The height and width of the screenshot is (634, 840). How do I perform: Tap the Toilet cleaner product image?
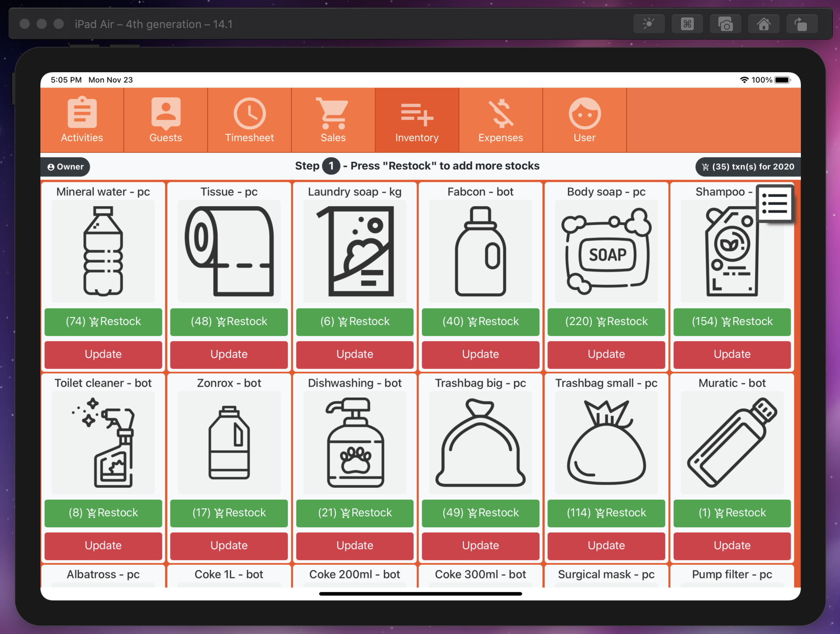click(x=103, y=442)
